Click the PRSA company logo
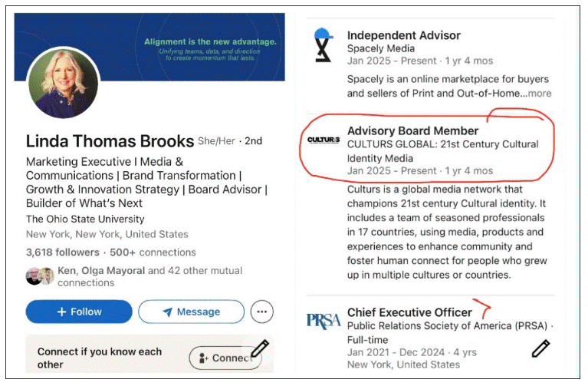The width and height of the screenshot is (588, 386). pyautogui.click(x=323, y=320)
